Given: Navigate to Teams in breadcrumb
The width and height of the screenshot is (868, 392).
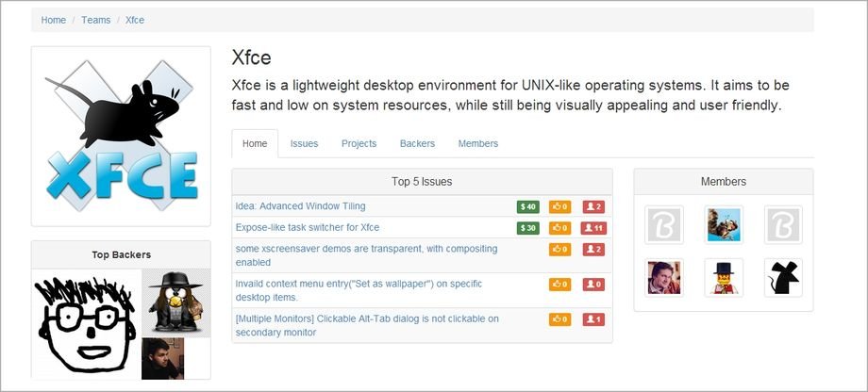Looking at the screenshot, I should pos(96,20).
